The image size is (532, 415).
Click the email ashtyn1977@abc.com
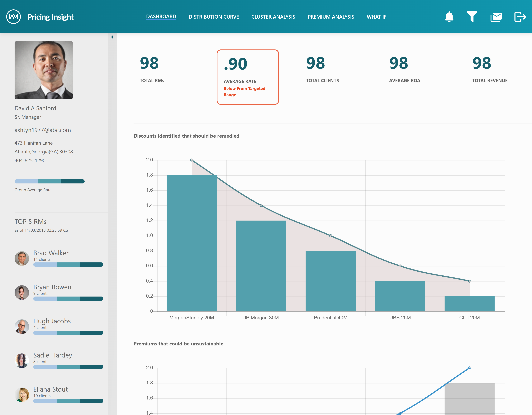43,130
